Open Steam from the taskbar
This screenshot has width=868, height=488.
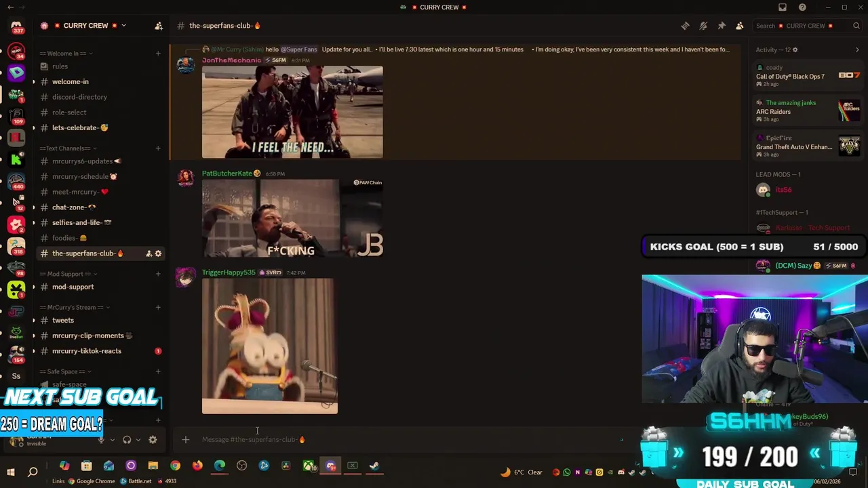[374, 466]
